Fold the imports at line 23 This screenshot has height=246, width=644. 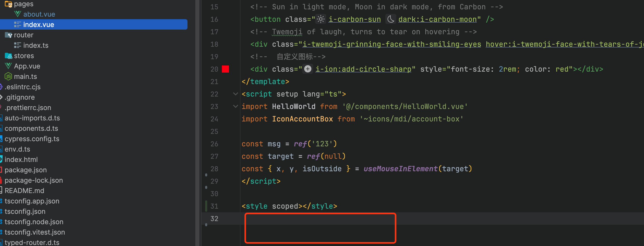point(236,106)
